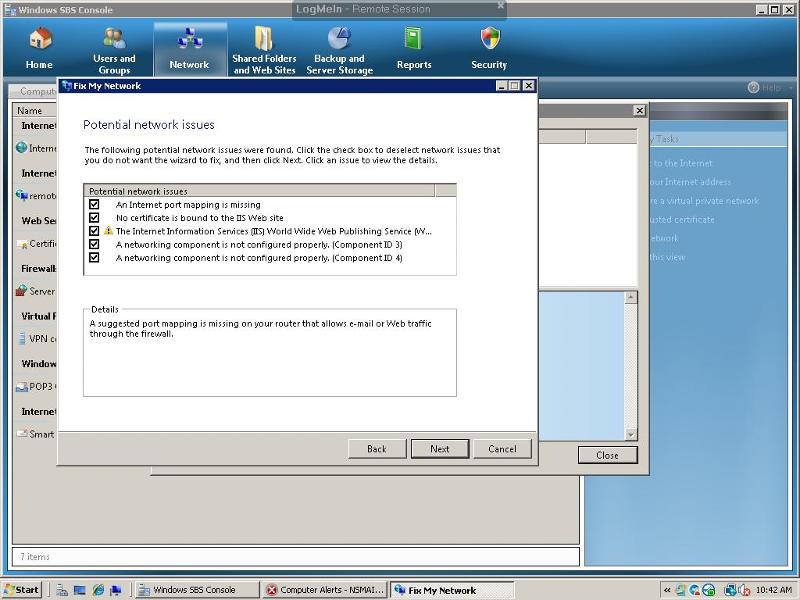Open Backup and Server Storage
This screenshot has height=600, width=800.
click(x=339, y=51)
